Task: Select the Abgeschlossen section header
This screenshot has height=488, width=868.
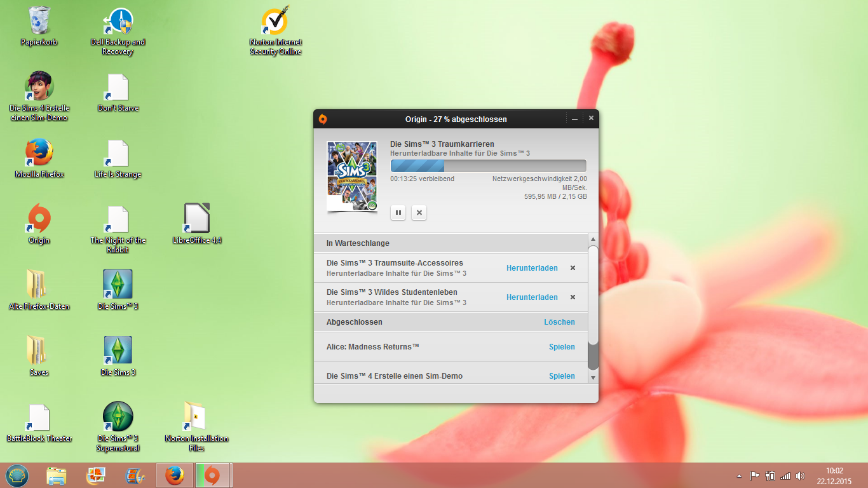Action: pos(451,322)
